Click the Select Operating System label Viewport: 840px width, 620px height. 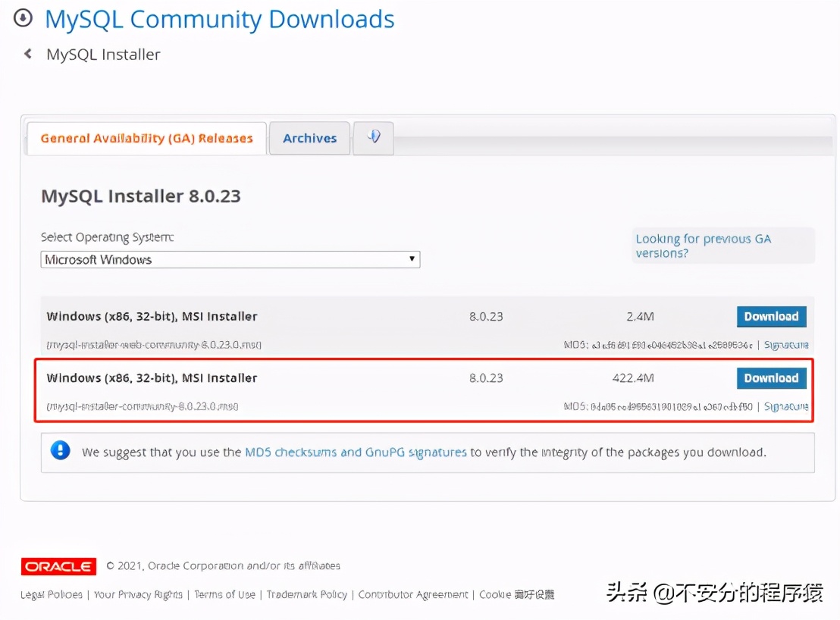click(107, 237)
